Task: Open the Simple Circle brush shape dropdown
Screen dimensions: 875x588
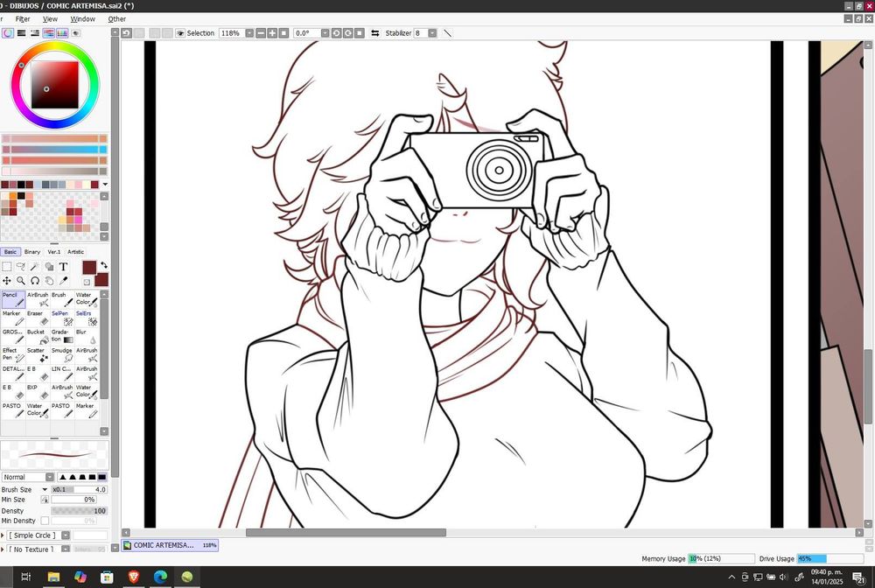Action: pyautogui.click(x=66, y=535)
